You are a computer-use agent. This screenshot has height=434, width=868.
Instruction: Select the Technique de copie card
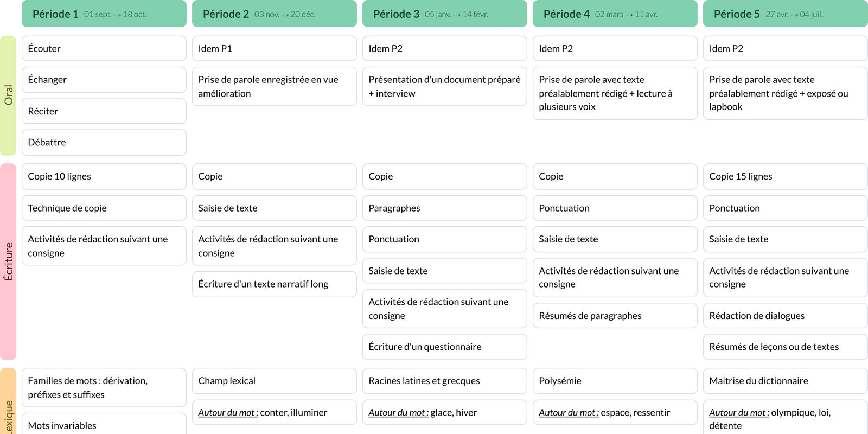pos(104,208)
